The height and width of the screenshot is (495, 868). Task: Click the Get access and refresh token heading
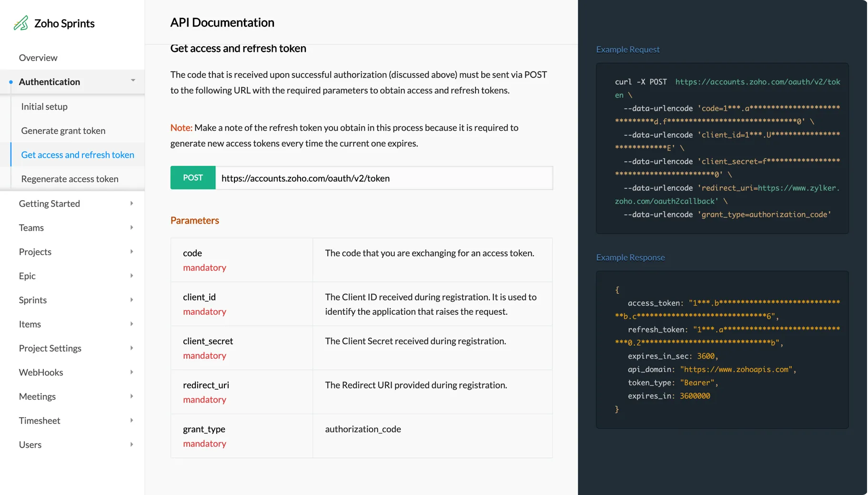(x=238, y=48)
